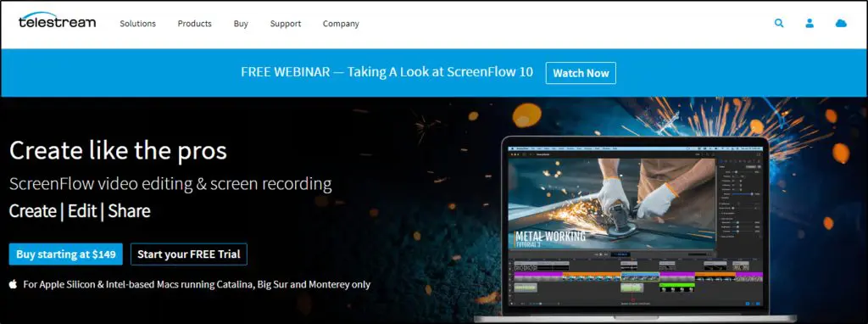Open the Support menu

tap(286, 24)
